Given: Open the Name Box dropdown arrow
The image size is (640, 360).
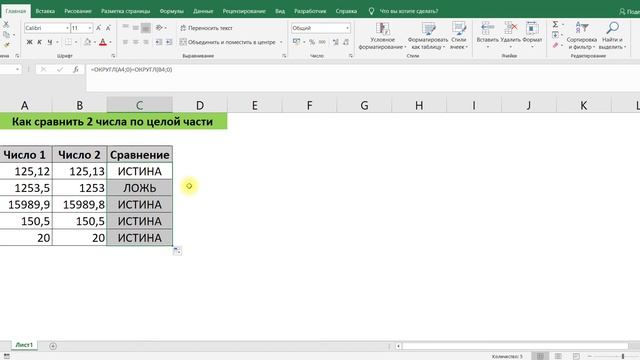Looking at the screenshot, I should pos(17,69).
